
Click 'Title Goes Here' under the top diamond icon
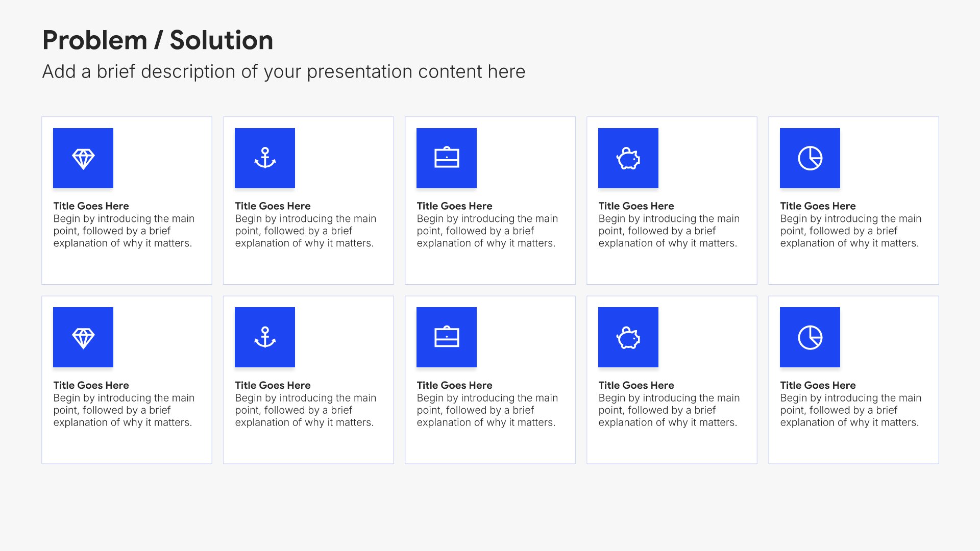coord(91,206)
